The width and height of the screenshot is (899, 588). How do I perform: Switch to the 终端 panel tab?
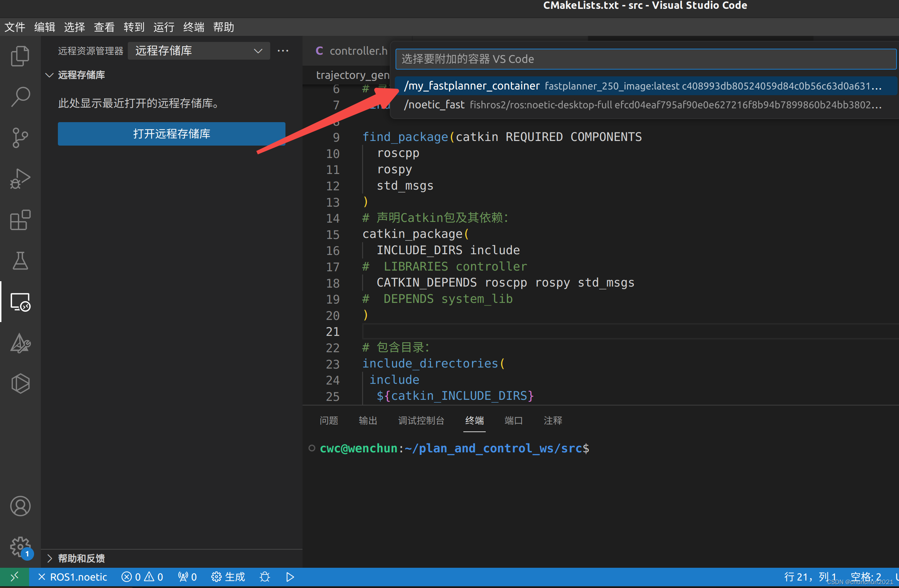pos(474,420)
